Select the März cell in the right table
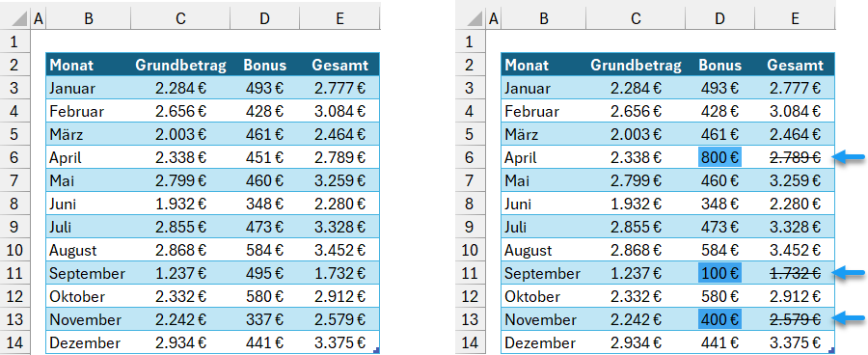This screenshot has width=868, height=355. coord(544,135)
